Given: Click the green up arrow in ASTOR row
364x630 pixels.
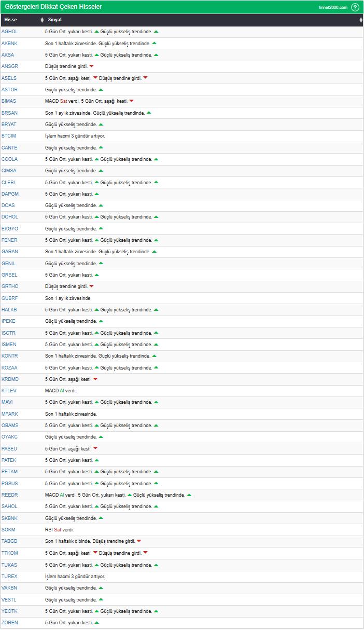Looking at the screenshot, I should (x=101, y=90).
